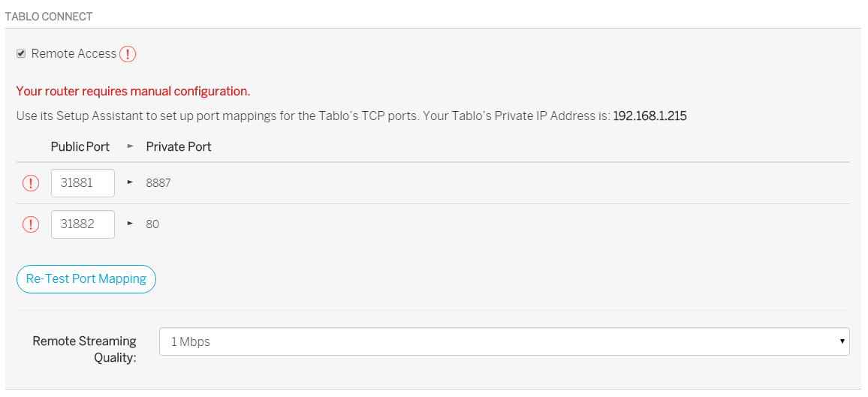Click the Private Port column header
Image resolution: width=868 pixels, height=397 pixels.
pos(179,146)
